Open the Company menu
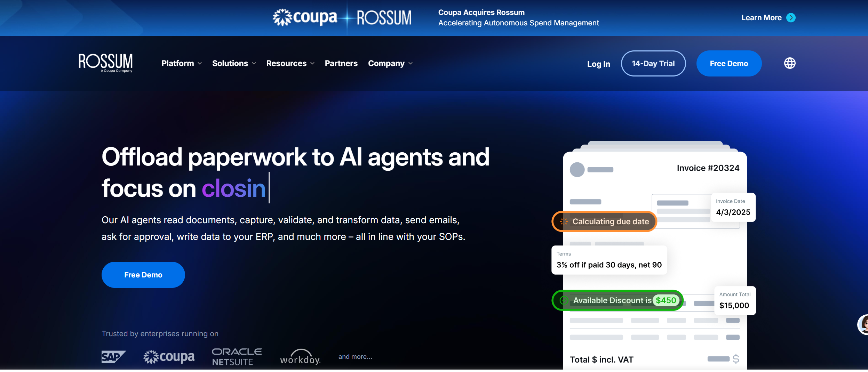This screenshot has width=868, height=372. coord(390,63)
